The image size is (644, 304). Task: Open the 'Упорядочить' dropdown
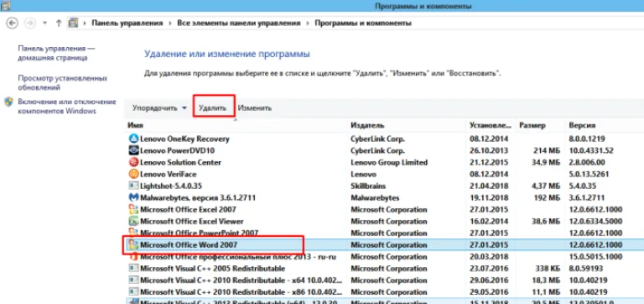click(159, 108)
